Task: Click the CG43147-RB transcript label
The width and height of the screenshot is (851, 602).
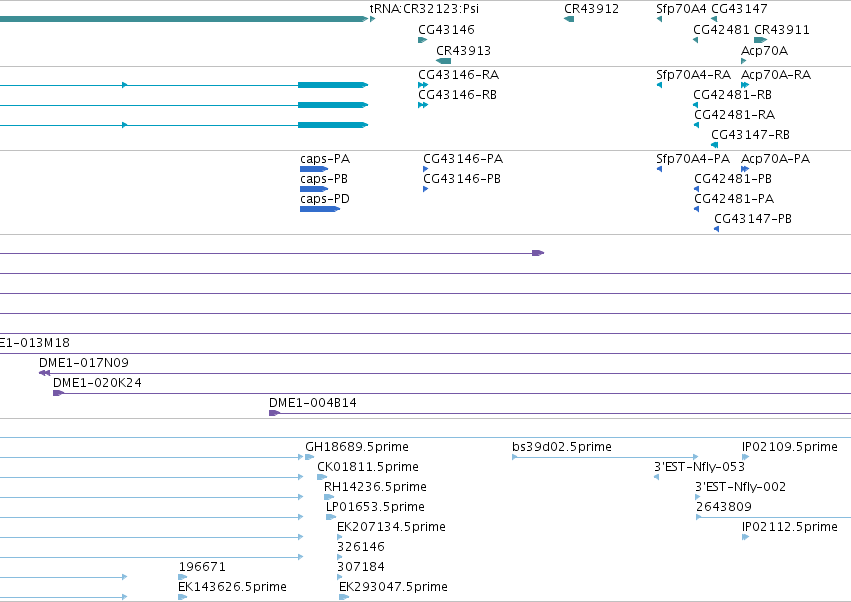Action: (751, 135)
